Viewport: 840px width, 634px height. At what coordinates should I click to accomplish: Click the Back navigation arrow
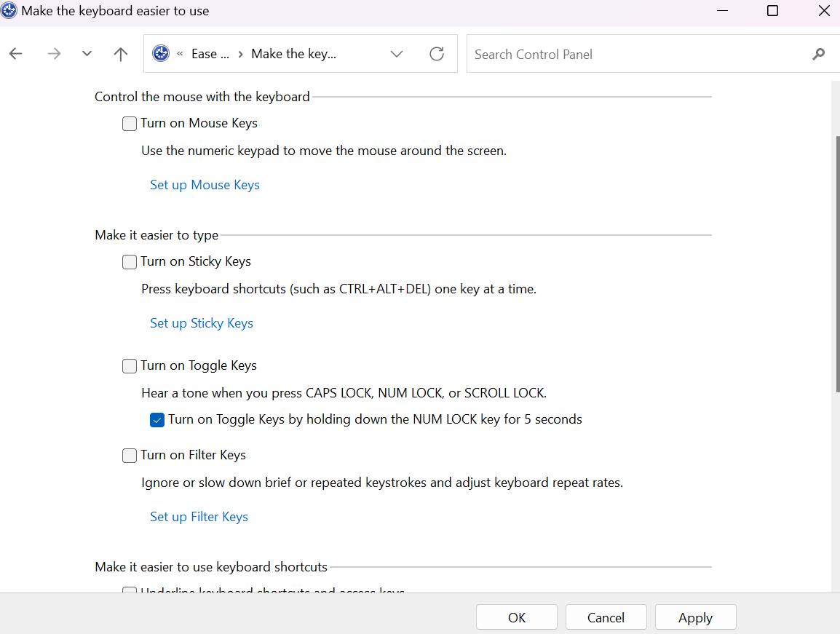coord(15,53)
